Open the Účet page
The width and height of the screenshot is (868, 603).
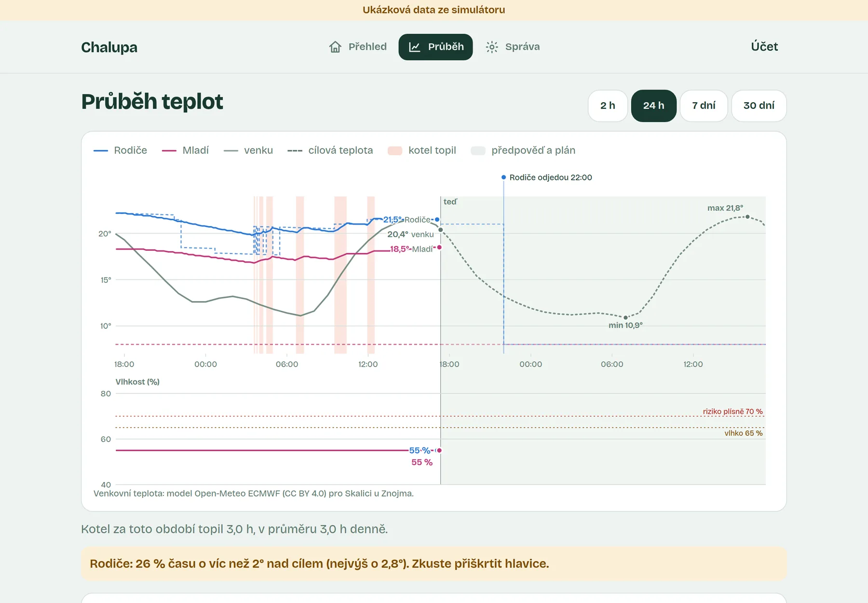pos(764,47)
